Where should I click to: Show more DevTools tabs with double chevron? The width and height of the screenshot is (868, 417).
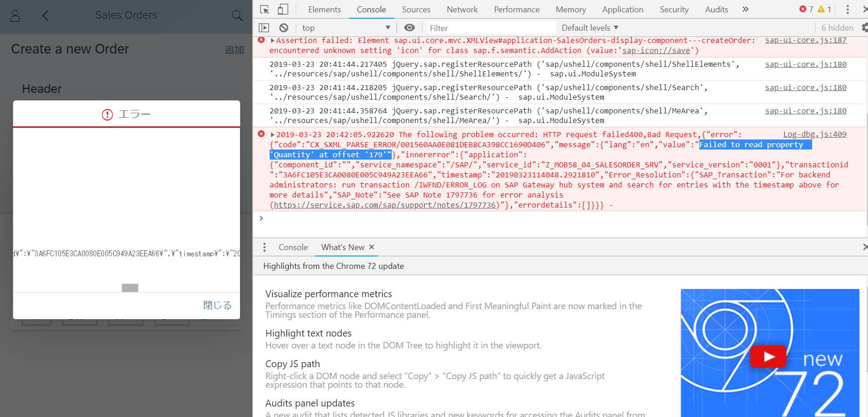tap(746, 10)
